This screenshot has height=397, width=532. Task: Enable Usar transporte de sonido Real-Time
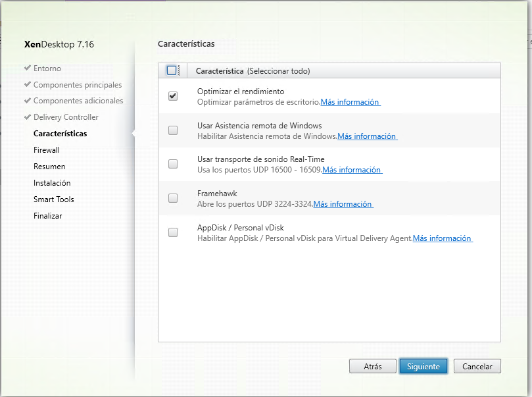coord(173,164)
